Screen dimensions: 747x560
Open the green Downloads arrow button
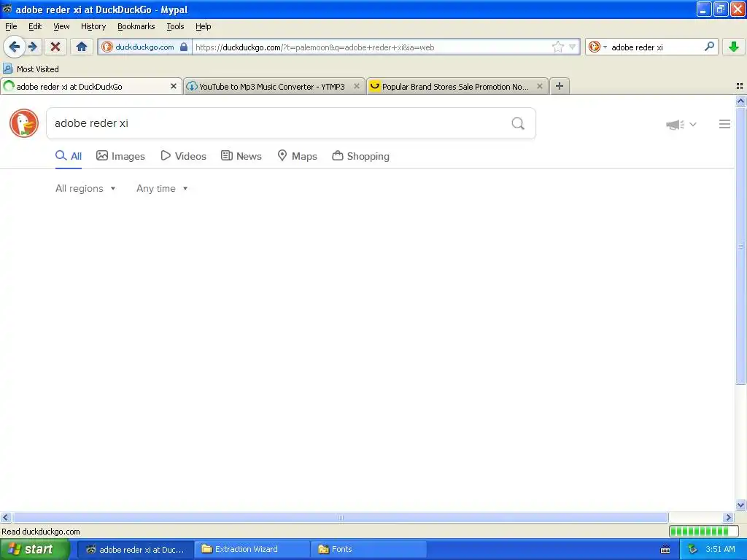tap(734, 47)
